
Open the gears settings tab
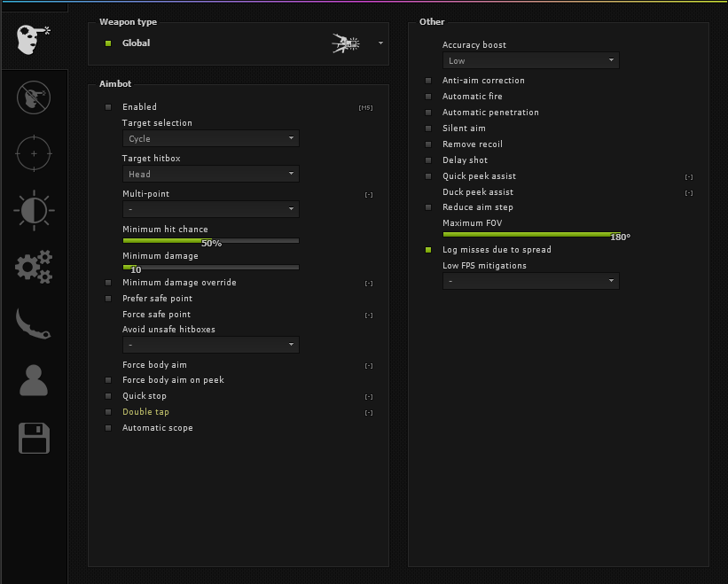(34, 267)
